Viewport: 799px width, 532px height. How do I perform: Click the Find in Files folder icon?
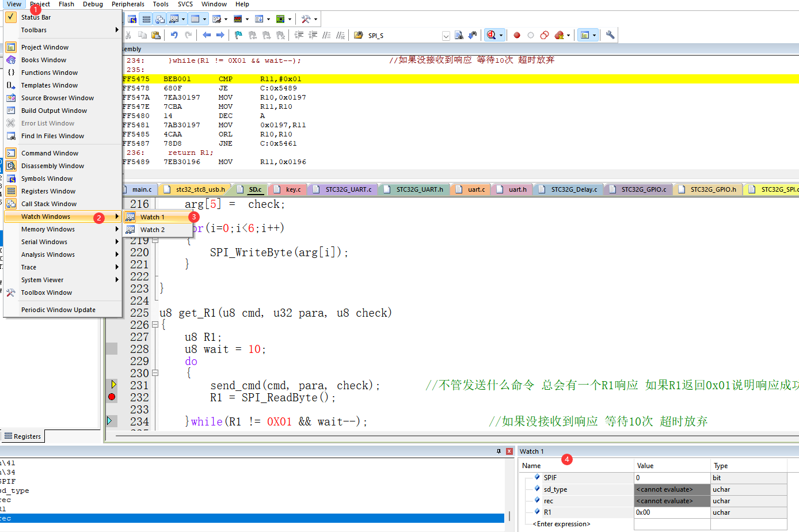358,35
